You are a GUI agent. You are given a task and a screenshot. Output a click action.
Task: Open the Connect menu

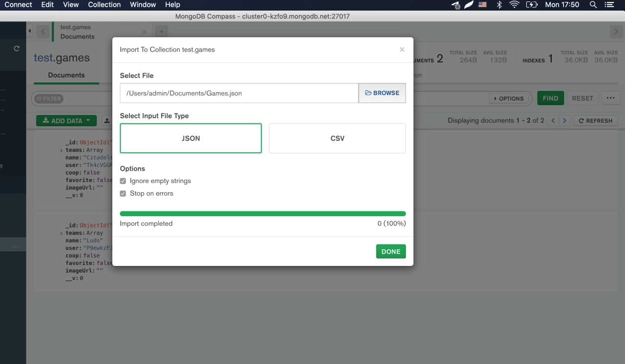19,5
